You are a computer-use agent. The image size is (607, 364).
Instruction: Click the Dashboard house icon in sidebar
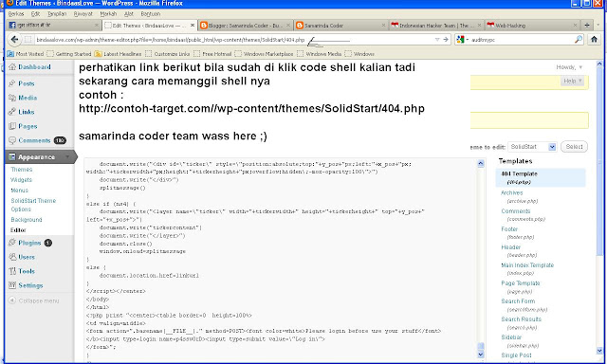click(x=12, y=67)
